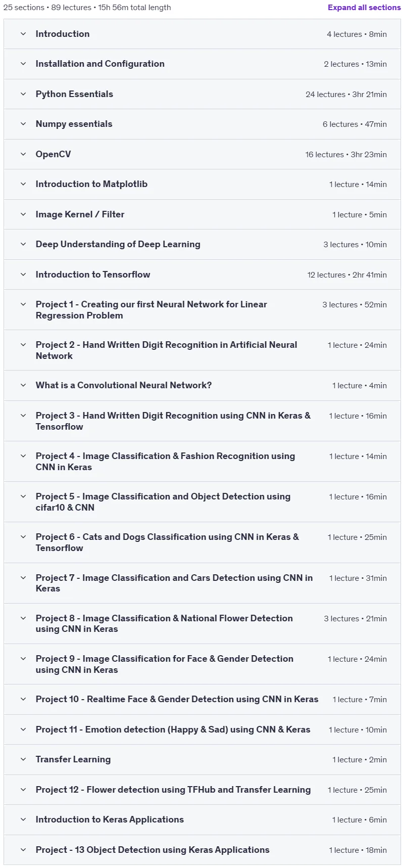
Task: Open Project 4 Fashion Recognition section
Action: [x=202, y=462]
